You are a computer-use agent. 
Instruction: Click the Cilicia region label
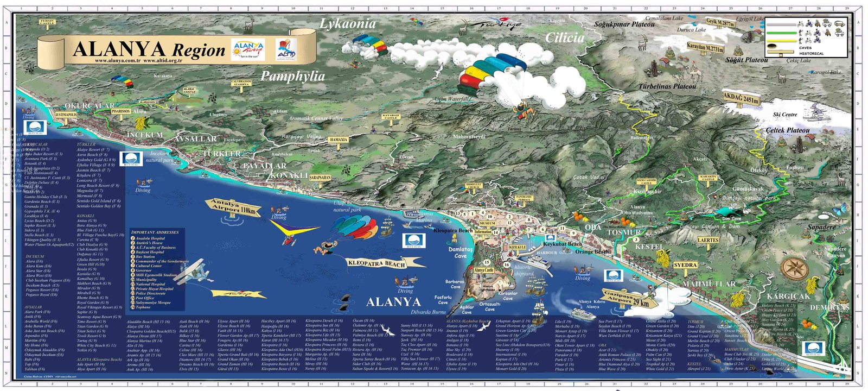click(x=565, y=37)
